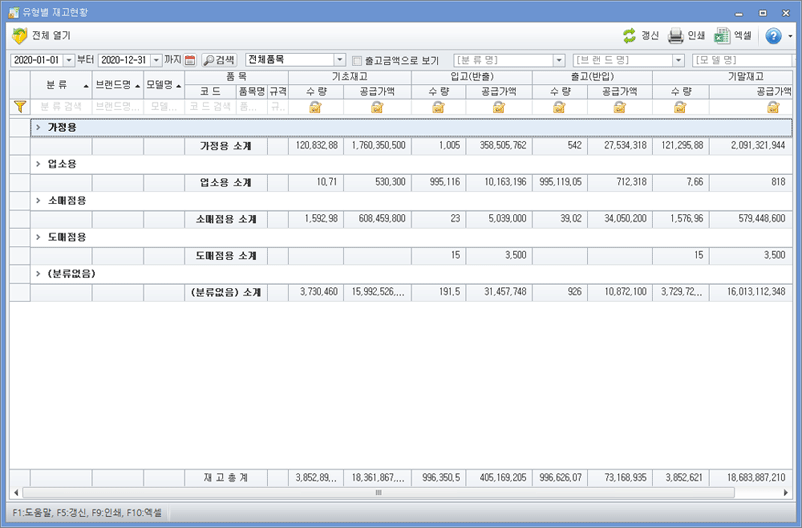Image resolution: width=802 pixels, height=528 pixels.
Task: Expand the 도매점용 group row
Action: tap(37, 237)
